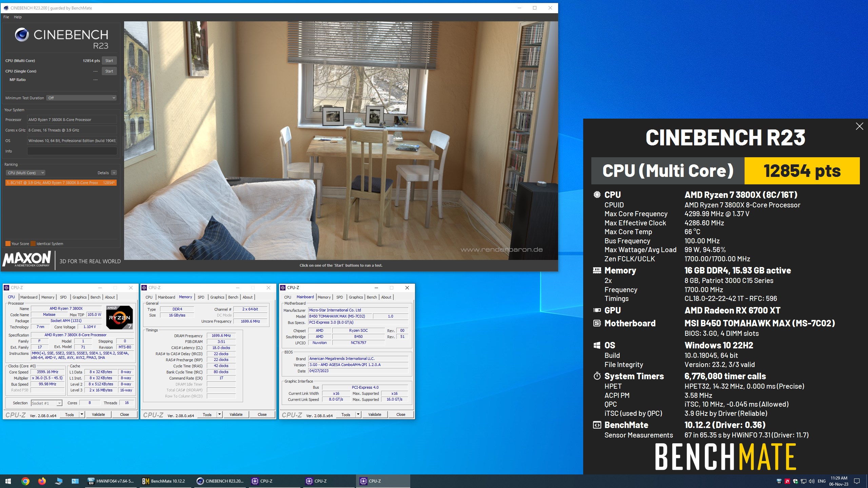Click Validate in CPU-Z Processor window
Viewport: 868px width, 488px height.
[98, 414]
